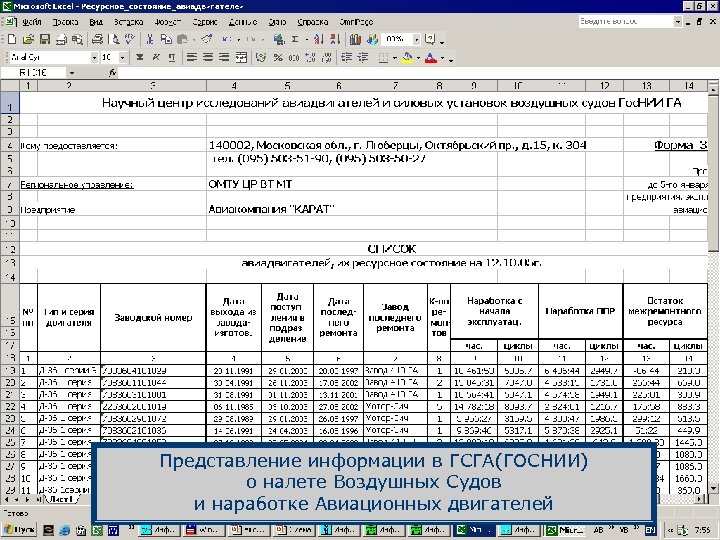
Task: Merge and center cells icon
Action: tap(241, 57)
